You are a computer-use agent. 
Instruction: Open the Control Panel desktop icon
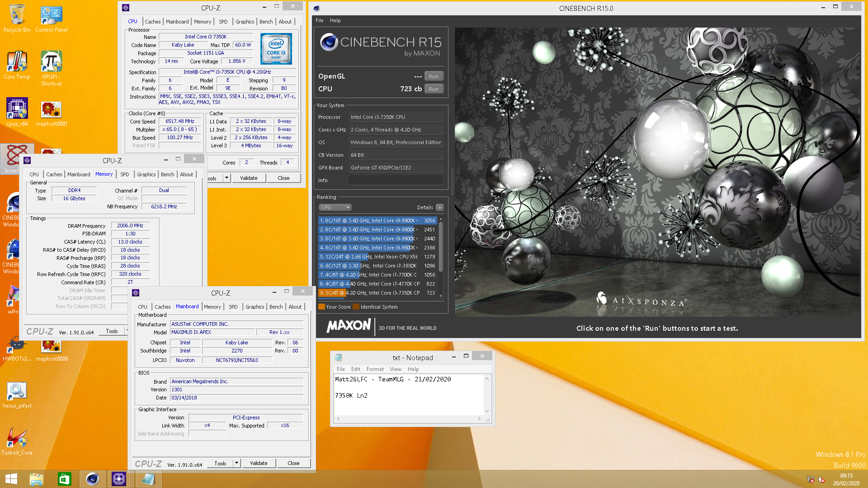[x=51, y=19]
